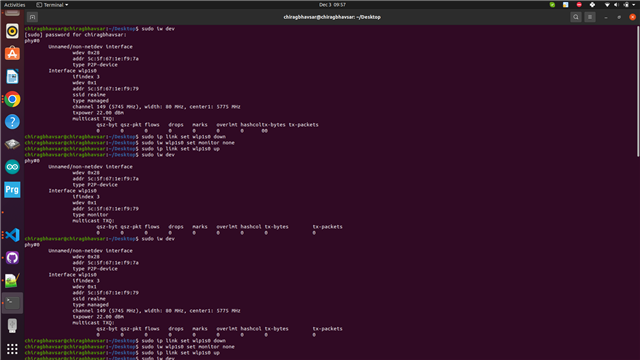Open the terminal hamburger menu
The width and height of the screenshot is (640, 360).
590,17
